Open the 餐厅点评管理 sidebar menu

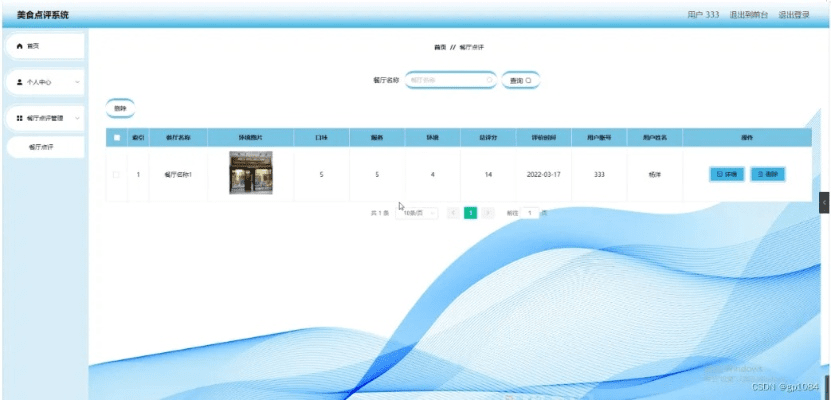pos(45,118)
